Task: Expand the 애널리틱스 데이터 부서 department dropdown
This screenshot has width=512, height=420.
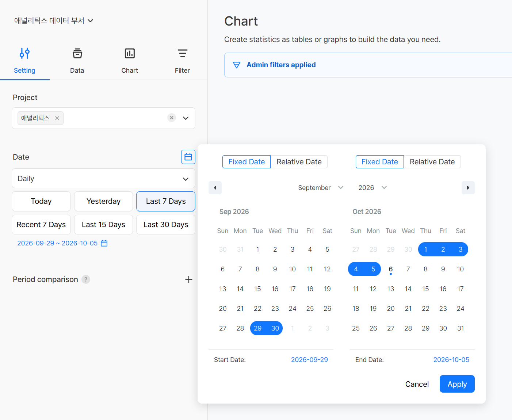Action: 54,21
